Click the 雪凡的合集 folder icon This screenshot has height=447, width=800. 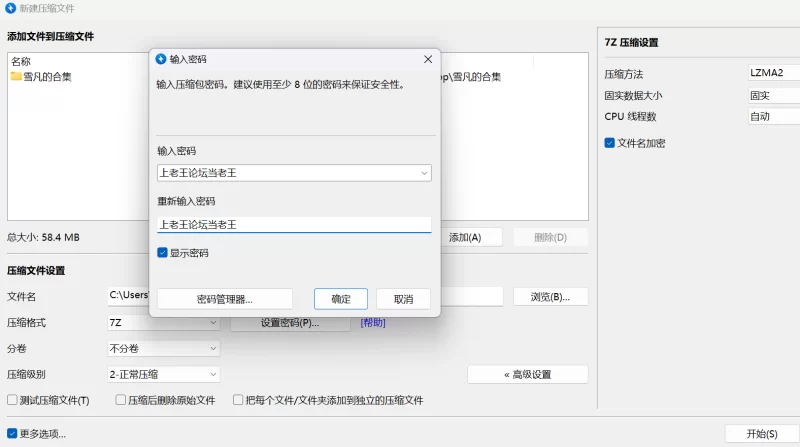click(16, 77)
